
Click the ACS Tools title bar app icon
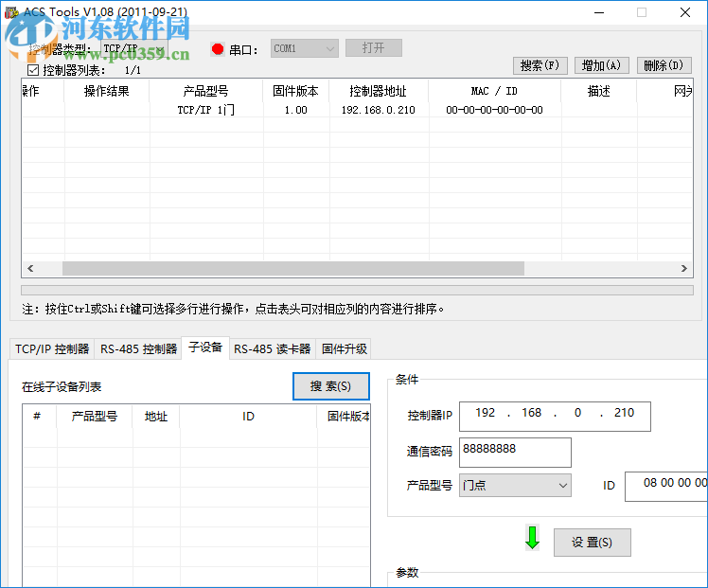[x=11, y=12]
